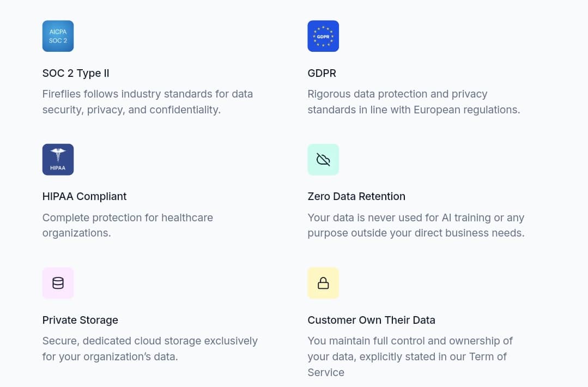Select the GDPR heading text
588x387 pixels.
pyautogui.click(x=322, y=73)
